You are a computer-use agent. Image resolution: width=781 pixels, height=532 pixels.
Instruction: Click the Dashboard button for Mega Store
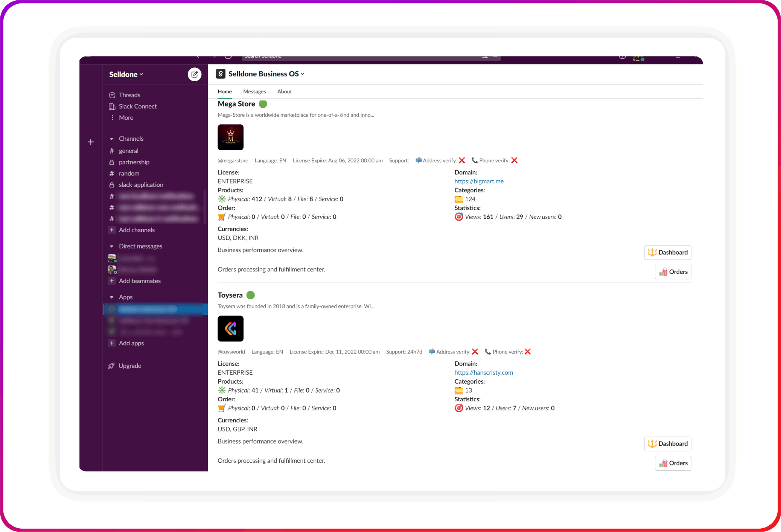pos(668,252)
